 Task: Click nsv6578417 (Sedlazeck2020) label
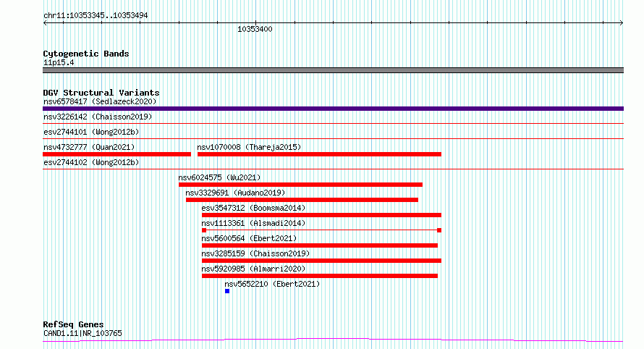[x=100, y=101]
